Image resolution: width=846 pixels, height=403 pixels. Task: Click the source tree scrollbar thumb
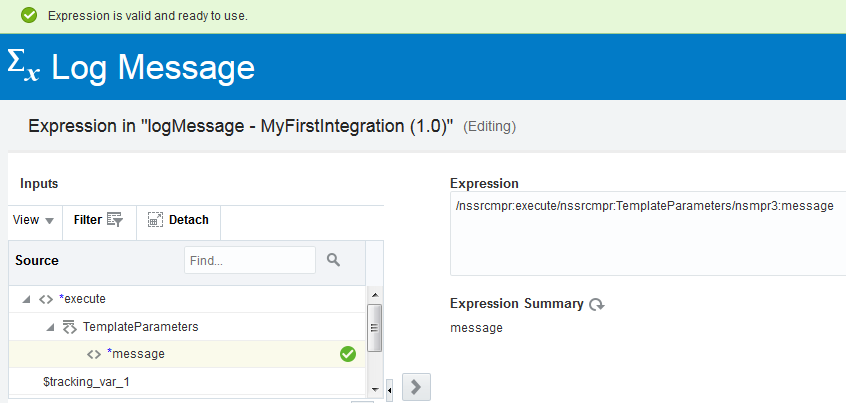pos(375,327)
